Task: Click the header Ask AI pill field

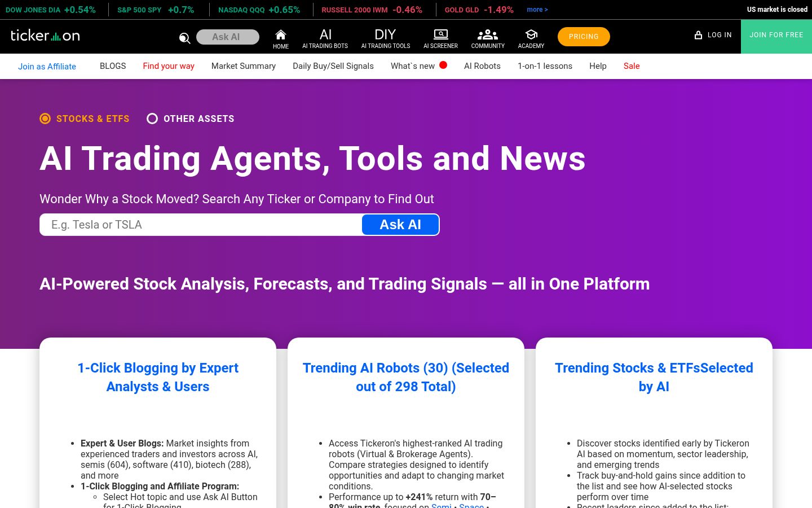Action: (228, 37)
